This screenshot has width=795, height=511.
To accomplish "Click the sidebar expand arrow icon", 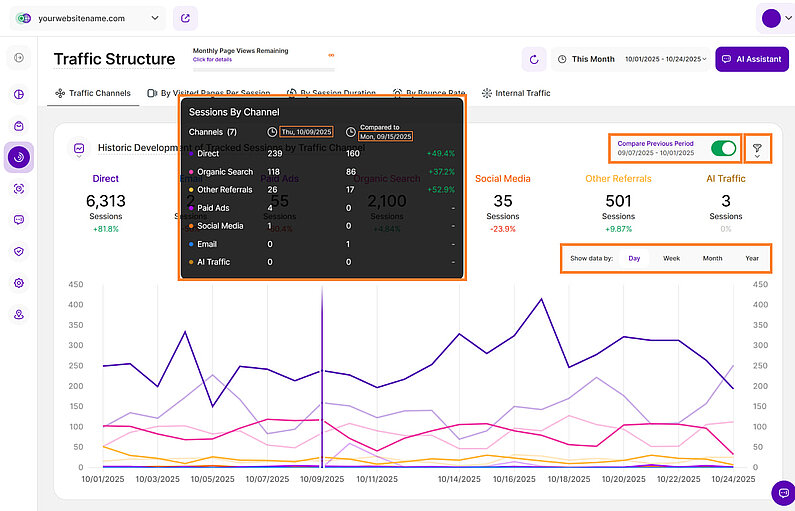I will coord(19,59).
